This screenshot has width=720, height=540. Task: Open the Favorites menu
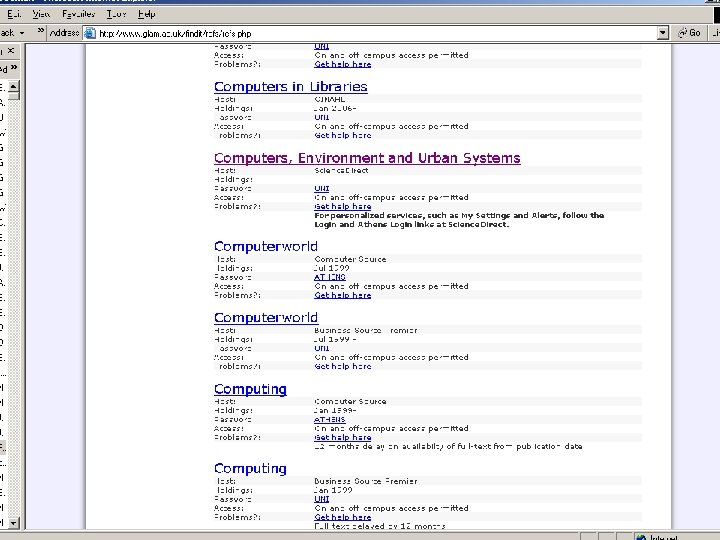click(79, 14)
